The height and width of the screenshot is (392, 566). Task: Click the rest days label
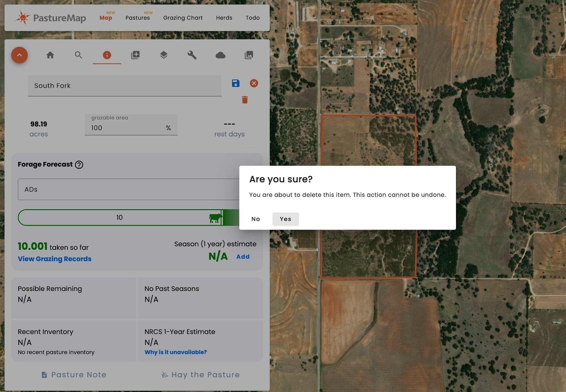pos(229,134)
